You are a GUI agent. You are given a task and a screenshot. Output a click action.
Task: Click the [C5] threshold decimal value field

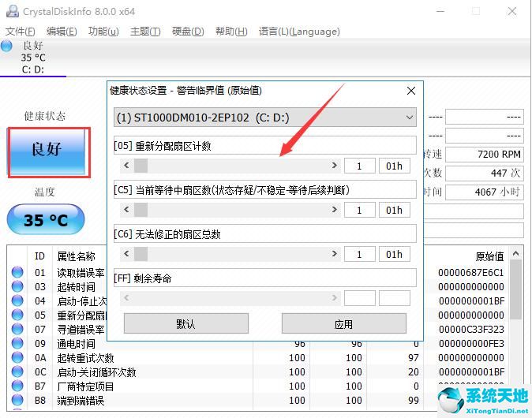[360, 210]
